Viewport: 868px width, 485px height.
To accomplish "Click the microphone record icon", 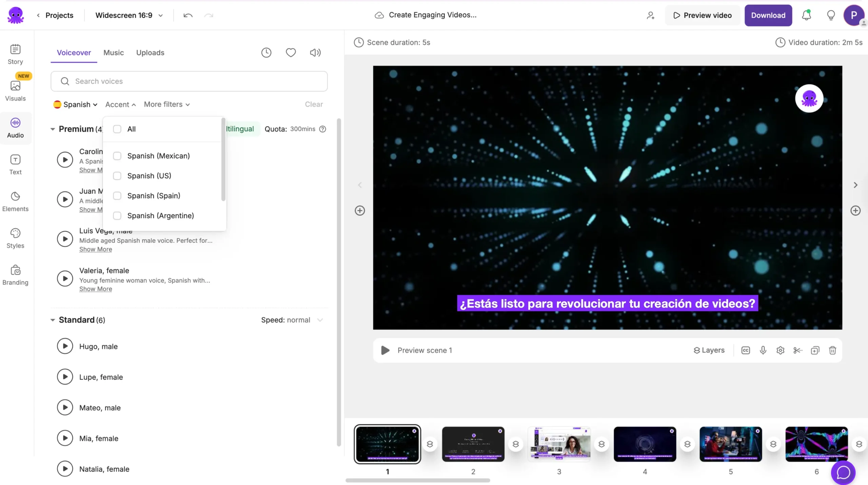I will pyautogui.click(x=763, y=350).
